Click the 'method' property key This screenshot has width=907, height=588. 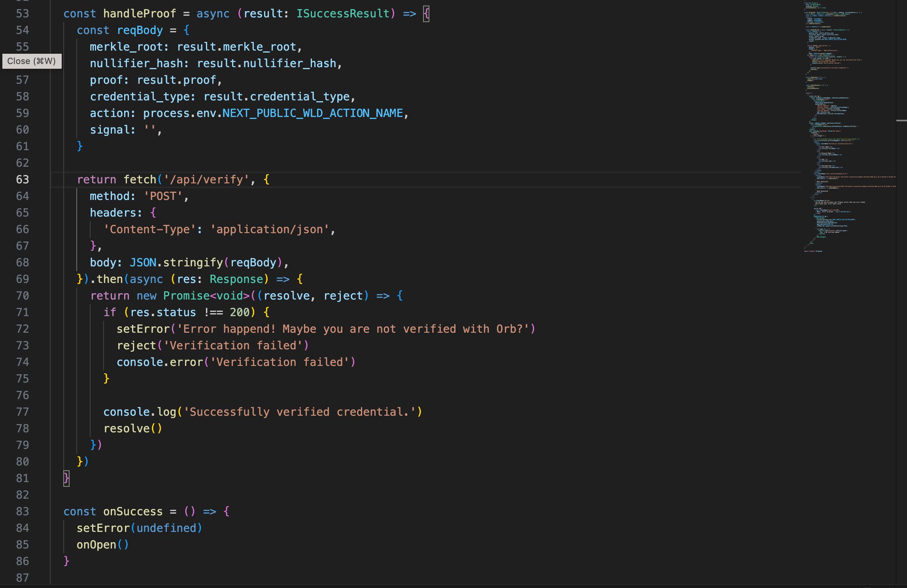coord(110,196)
